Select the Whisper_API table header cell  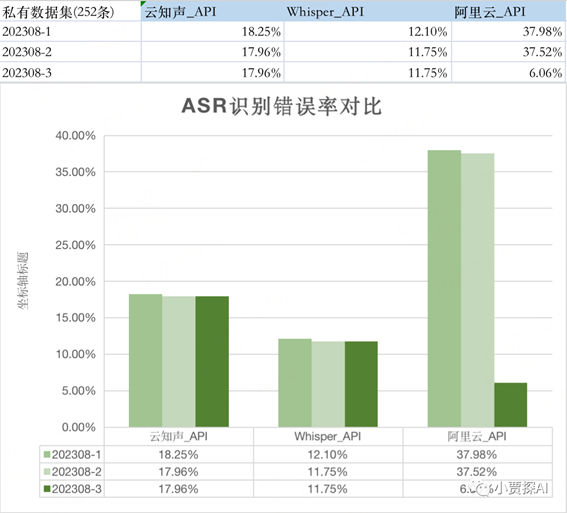pos(368,12)
